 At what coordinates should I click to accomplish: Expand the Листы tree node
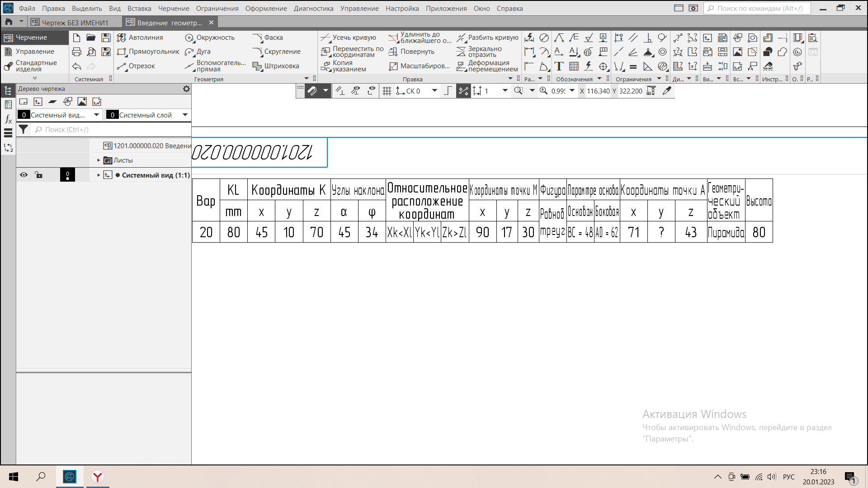point(99,160)
